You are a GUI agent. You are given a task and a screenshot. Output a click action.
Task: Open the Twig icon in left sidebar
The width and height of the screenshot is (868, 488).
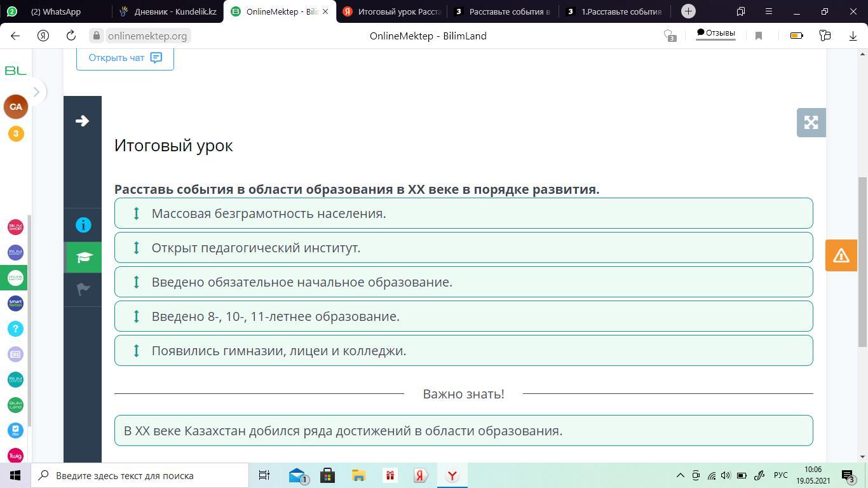pyautogui.click(x=15, y=456)
